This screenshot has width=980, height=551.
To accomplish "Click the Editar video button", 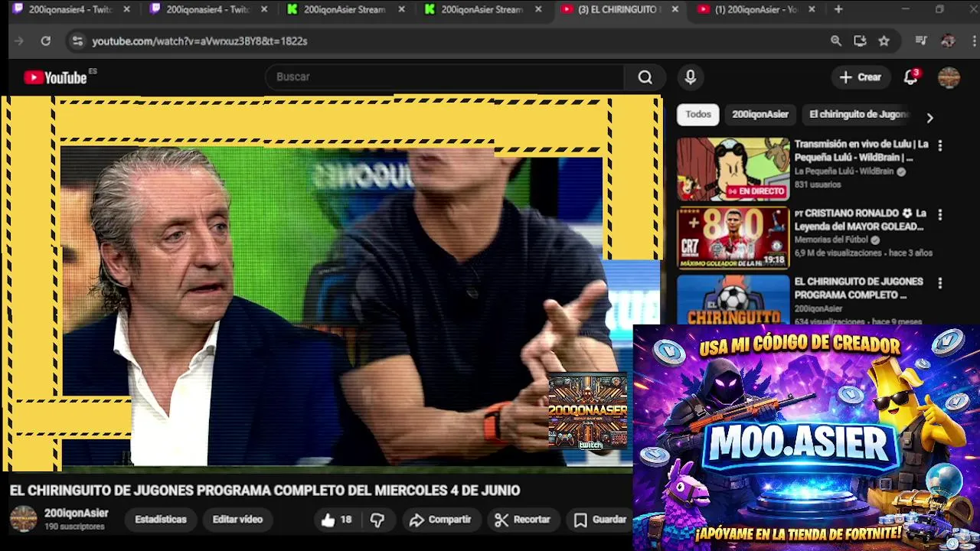I will [x=237, y=520].
